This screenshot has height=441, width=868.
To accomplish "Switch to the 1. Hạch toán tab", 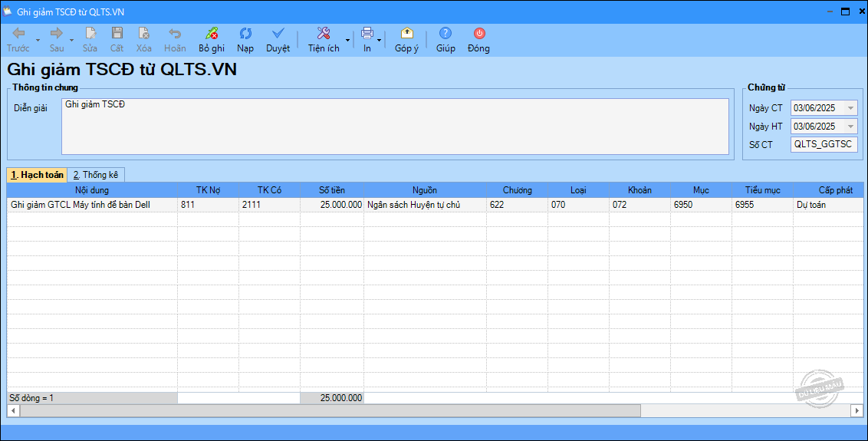I will pyautogui.click(x=37, y=175).
